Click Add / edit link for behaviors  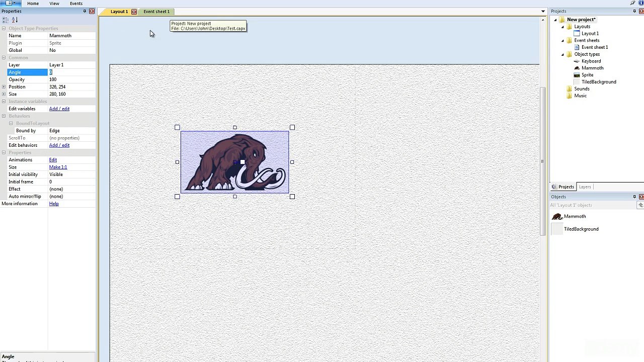pos(59,145)
